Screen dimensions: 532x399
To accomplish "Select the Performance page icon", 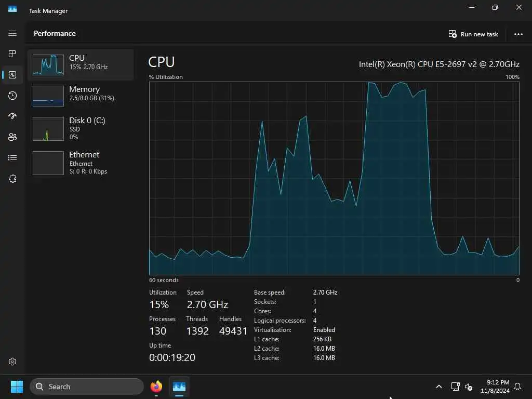I will pyautogui.click(x=12, y=75).
